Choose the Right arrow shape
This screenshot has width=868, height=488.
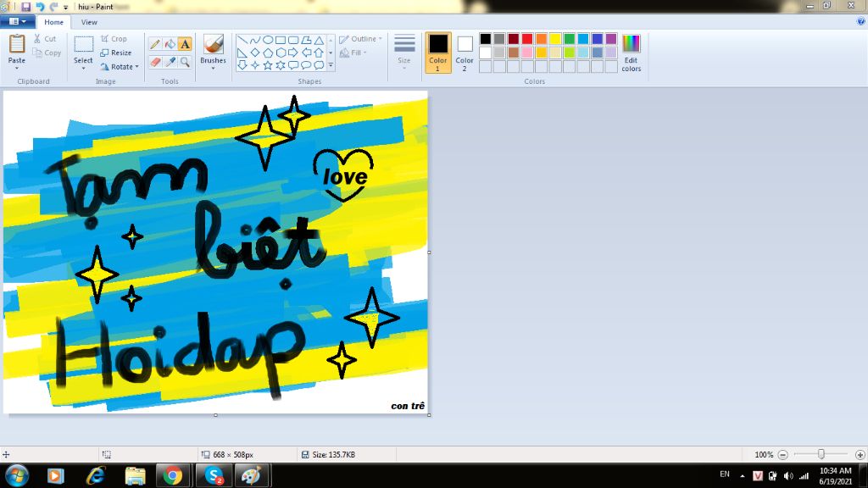[x=292, y=53]
